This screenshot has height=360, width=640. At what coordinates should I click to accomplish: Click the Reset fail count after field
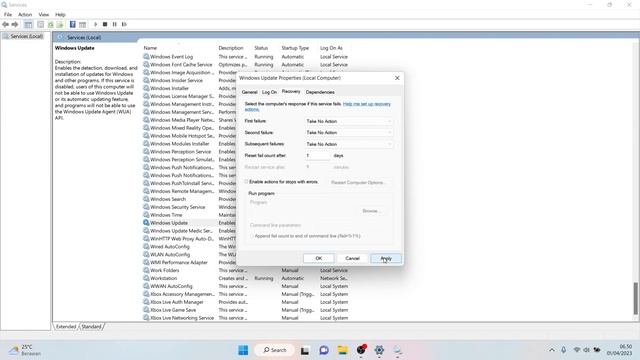point(317,156)
